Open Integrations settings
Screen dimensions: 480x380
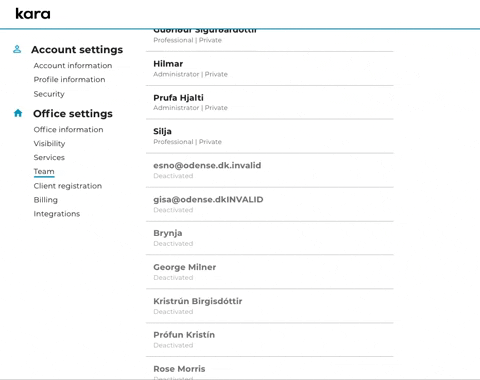57,214
